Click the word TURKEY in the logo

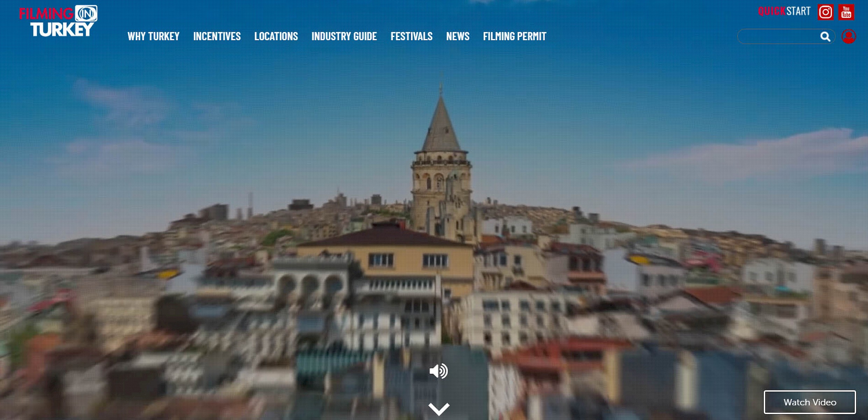(x=62, y=29)
